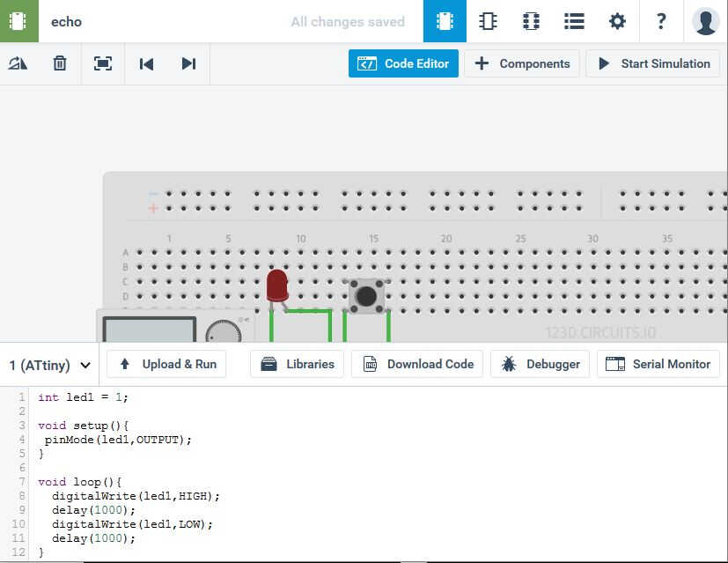Viewport: 728px width, 563px height.
Task: Click the 'All changes saved' status text
Action: 348,21
